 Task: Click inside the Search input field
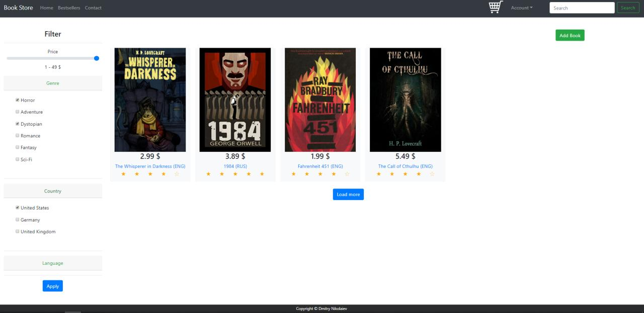coord(582,8)
